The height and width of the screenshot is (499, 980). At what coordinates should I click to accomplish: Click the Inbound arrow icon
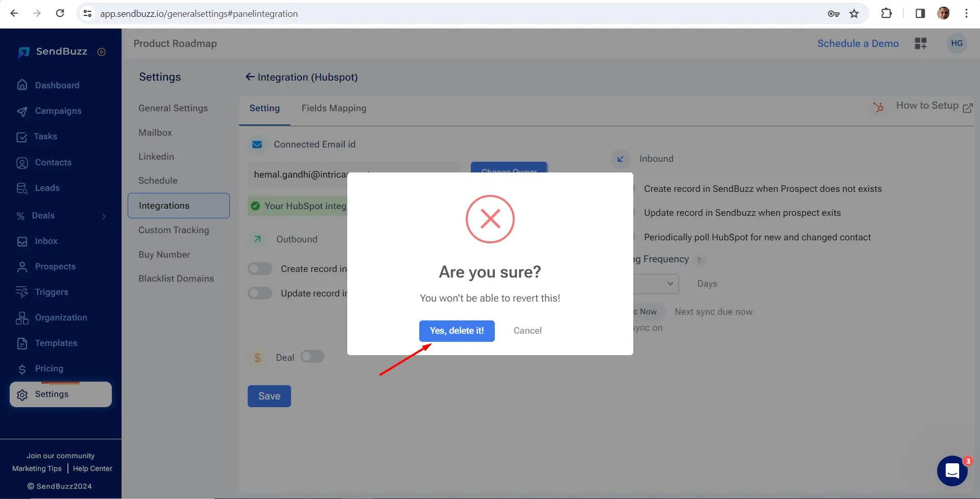[x=620, y=159]
